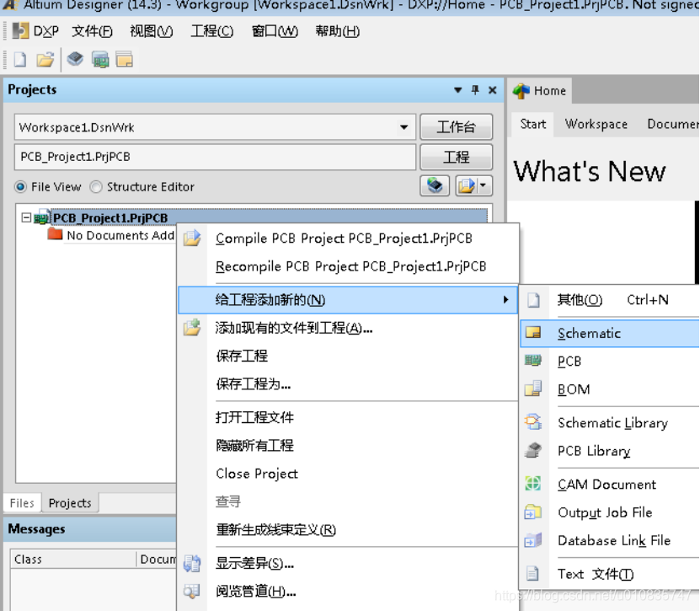This screenshot has width=700, height=611.
Task: Click the new document toolbar icon
Action: coord(19,60)
